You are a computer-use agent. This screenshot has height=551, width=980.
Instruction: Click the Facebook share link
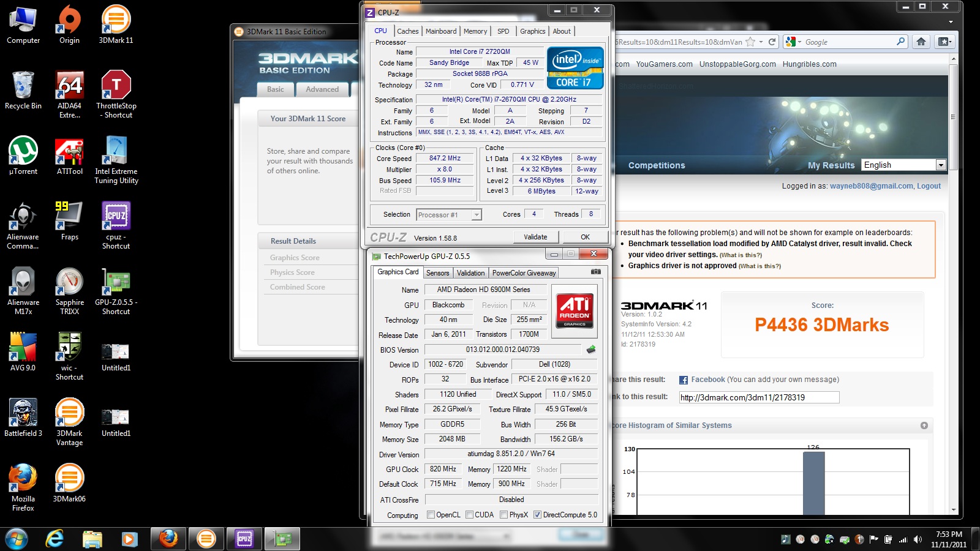click(x=707, y=380)
